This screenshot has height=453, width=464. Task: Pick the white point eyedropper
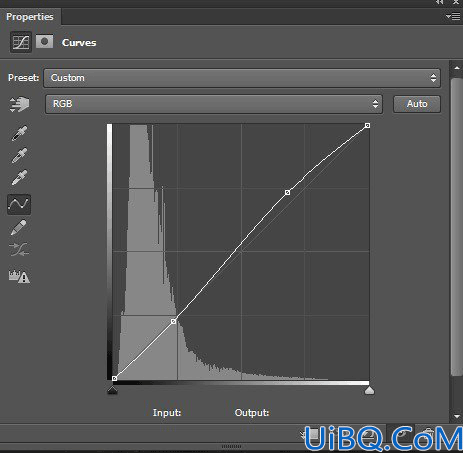coord(19,177)
